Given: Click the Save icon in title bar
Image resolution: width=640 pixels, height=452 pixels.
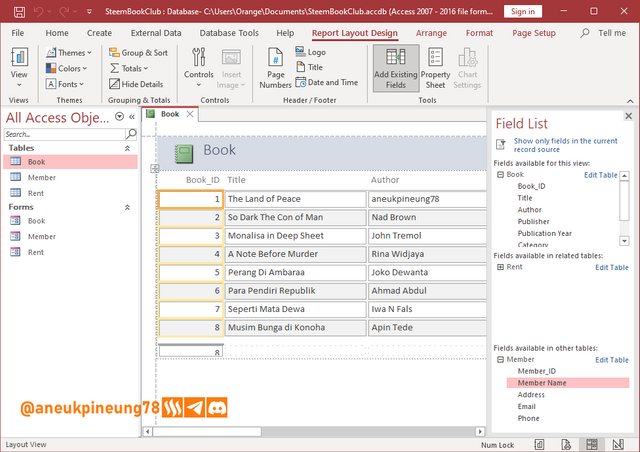Looking at the screenshot, I should [19, 11].
